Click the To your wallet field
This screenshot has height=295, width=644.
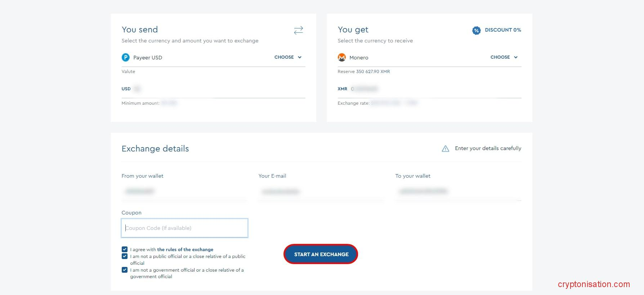coord(458,191)
